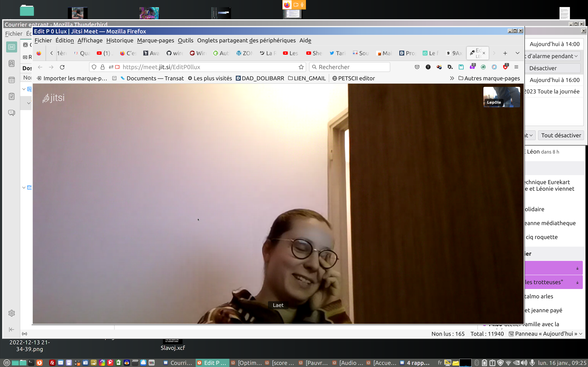The height and width of the screenshot is (367, 588).
Task: Click the Tout désactiver button
Action: (561, 135)
